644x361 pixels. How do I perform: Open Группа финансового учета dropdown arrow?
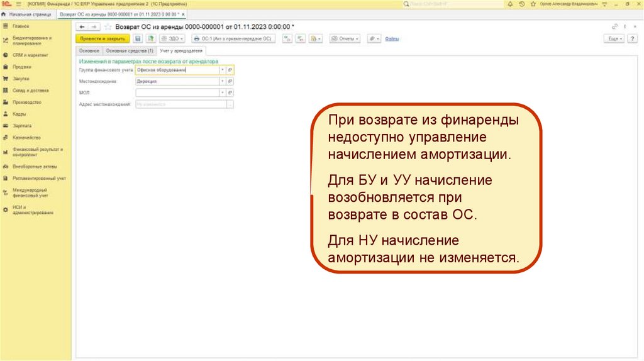tap(222, 70)
